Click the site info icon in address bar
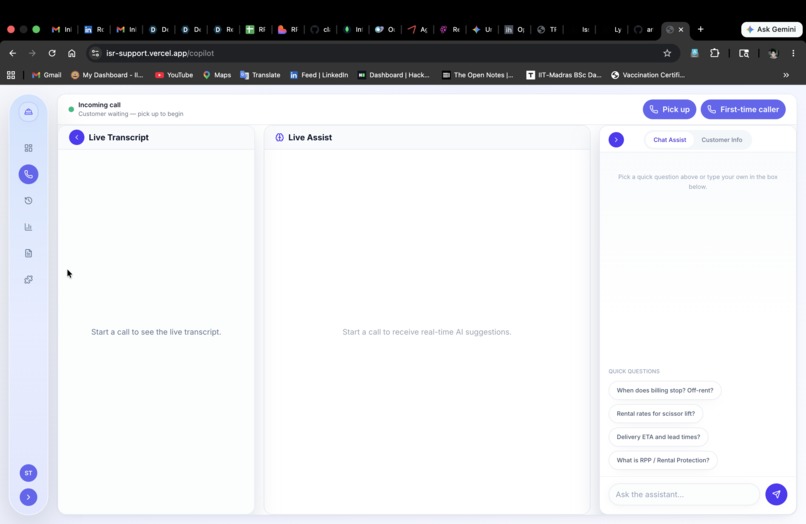806x524 pixels. 95,53
